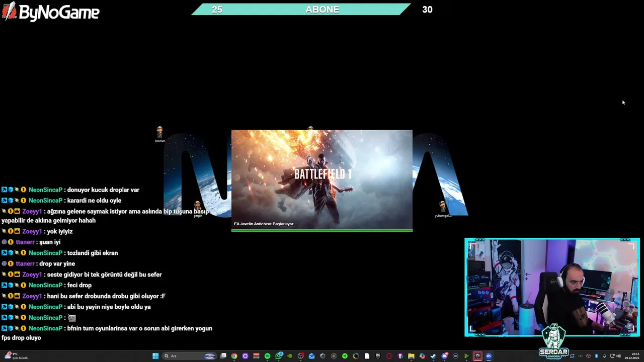The image size is (644, 362).
Task: Click NeonSincaP's message 'feci drop'
Action: coord(79,285)
